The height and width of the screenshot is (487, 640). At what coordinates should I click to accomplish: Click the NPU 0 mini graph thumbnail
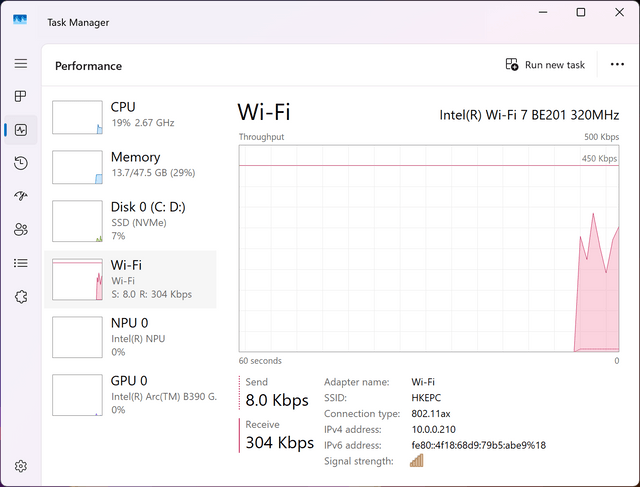pyautogui.click(x=77, y=337)
